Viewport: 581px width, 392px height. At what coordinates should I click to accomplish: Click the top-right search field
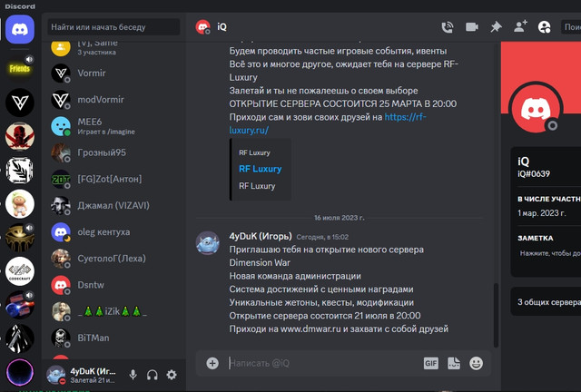click(x=571, y=27)
